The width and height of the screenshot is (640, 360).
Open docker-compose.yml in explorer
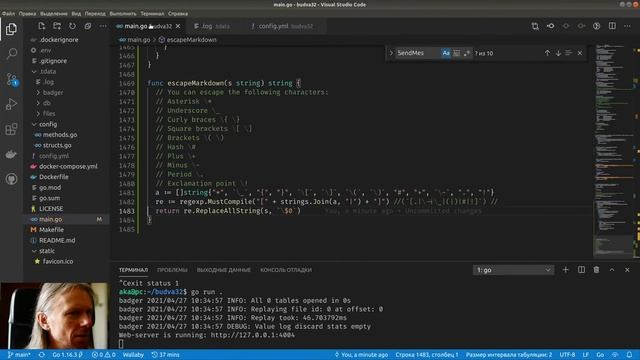coord(68,167)
